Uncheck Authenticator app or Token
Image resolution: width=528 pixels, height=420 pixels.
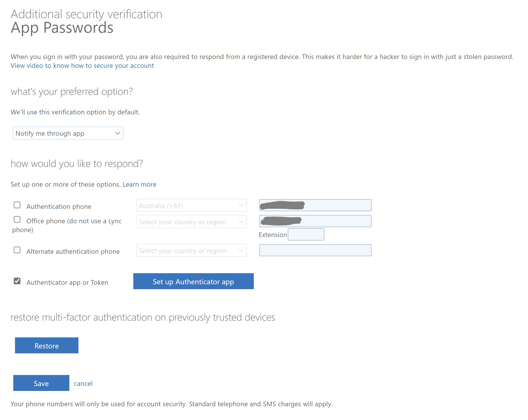17,281
